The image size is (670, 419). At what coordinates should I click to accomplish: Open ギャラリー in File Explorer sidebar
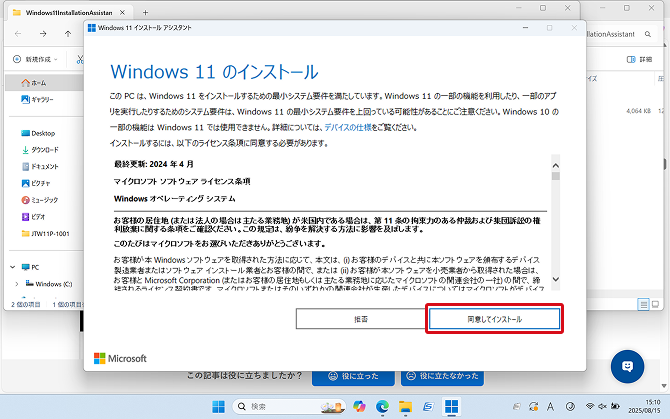pyautogui.click(x=37, y=100)
